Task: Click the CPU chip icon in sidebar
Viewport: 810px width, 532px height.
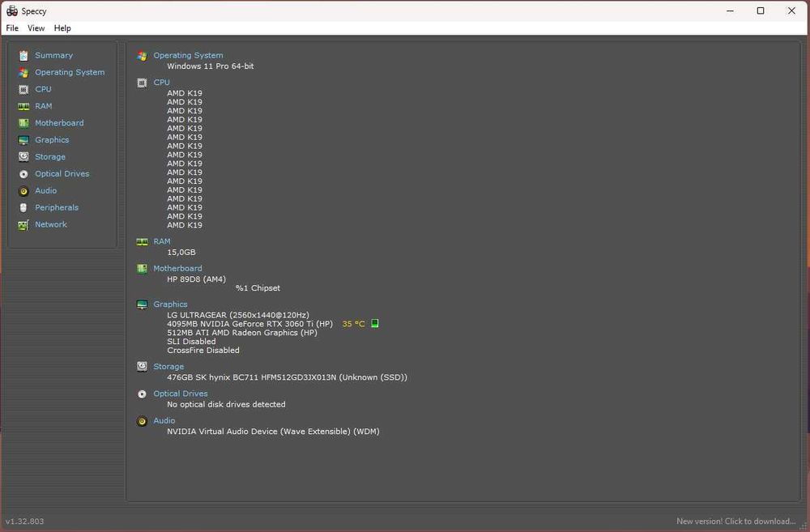Action: click(23, 89)
